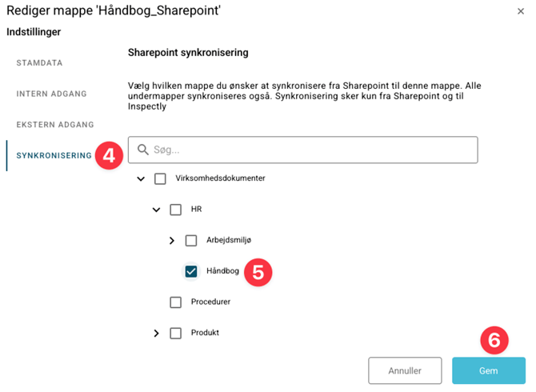Switch to Intern adgang tab
This screenshot has height=392, width=536.
pyautogui.click(x=51, y=94)
